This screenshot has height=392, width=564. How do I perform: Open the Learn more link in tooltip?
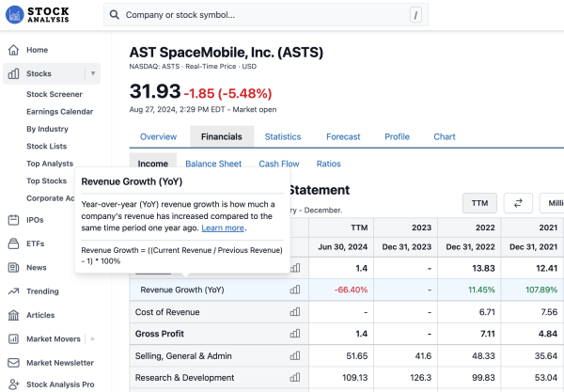[x=224, y=227]
